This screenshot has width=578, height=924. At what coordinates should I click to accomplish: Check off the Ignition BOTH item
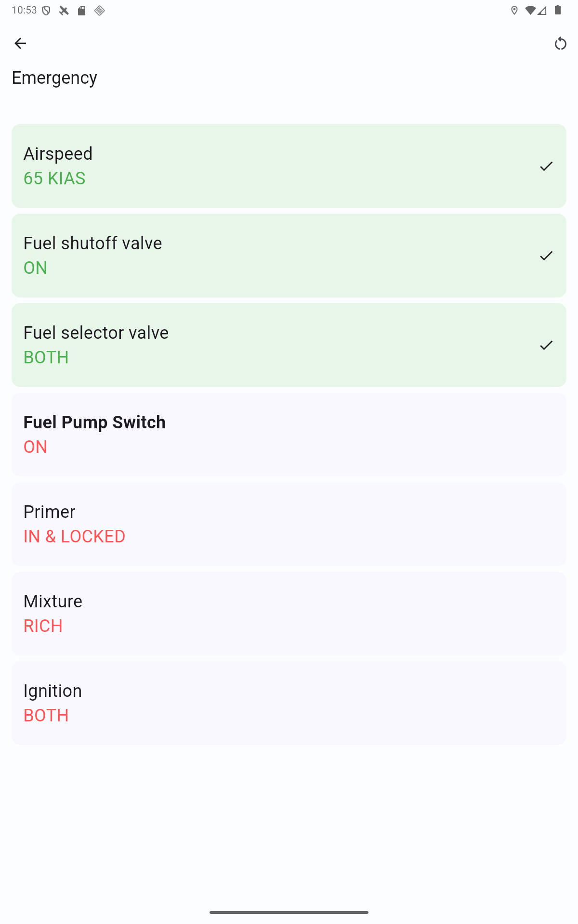coord(289,703)
